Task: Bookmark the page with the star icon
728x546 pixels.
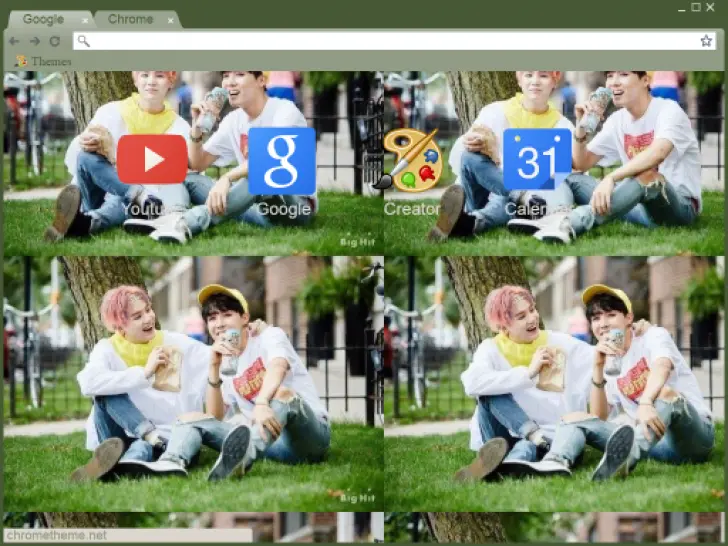Action: coord(706,41)
